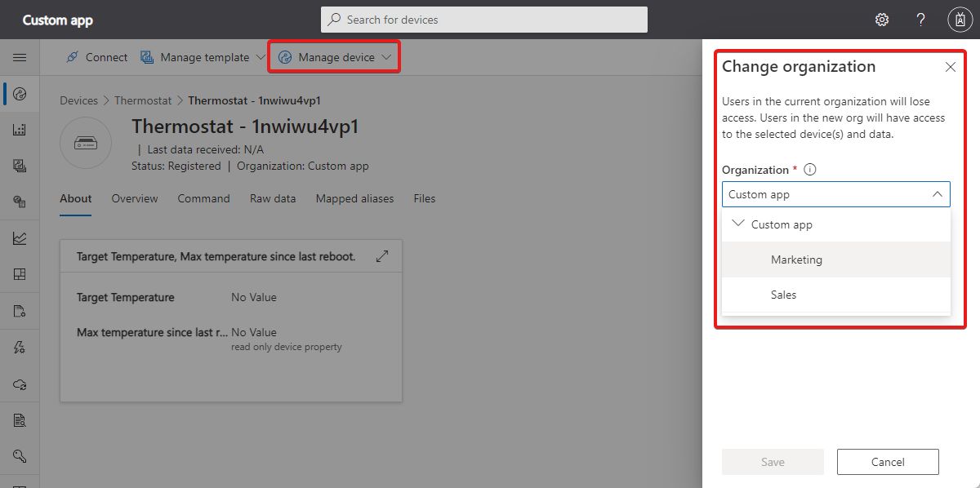Image resolution: width=980 pixels, height=488 pixels.
Task: Select the Marketing organization
Action: [836, 260]
